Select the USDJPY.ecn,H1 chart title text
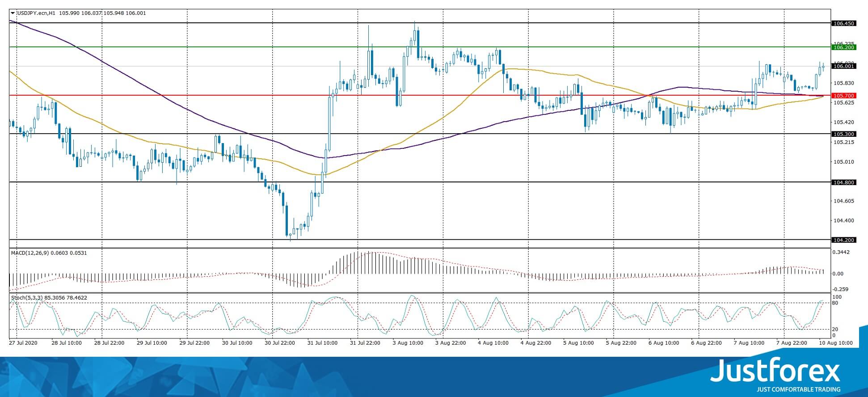 pos(36,13)
